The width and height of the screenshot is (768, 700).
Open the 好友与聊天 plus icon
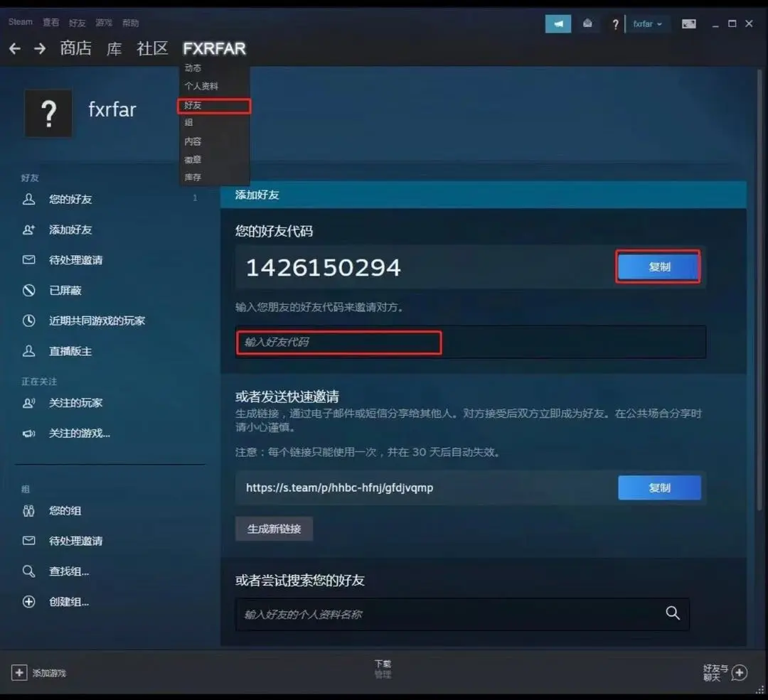[739, 672]
